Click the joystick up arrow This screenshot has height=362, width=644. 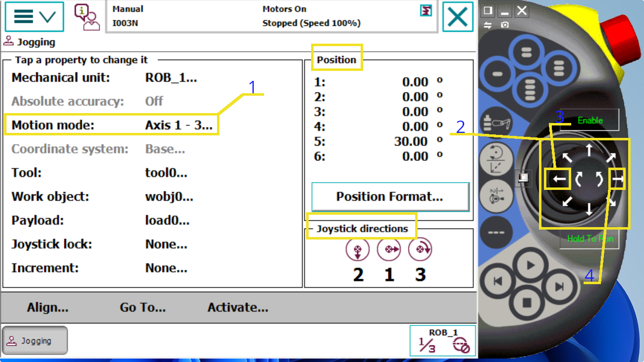tap(589, 150)
